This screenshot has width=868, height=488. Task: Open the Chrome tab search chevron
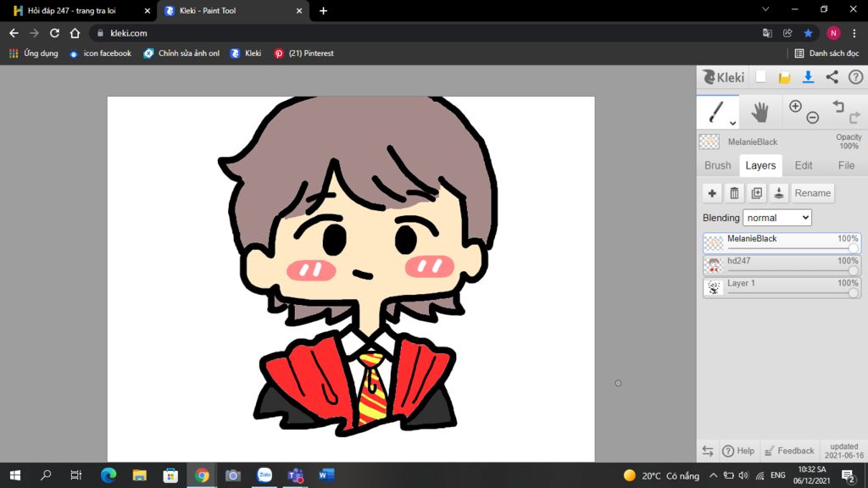click(765, 9)
